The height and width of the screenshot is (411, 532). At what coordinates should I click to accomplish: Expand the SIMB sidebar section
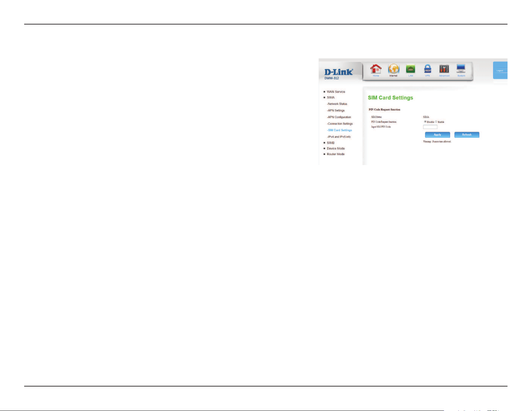331,143
